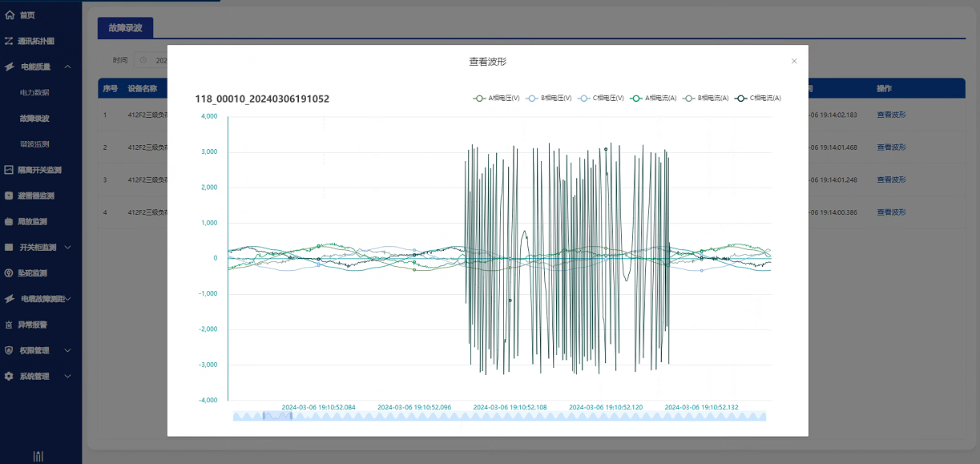This screenshot has width=980, height=464.
Task: Click the collapse sidebar icon at bottom
Action: pos(38,455)
